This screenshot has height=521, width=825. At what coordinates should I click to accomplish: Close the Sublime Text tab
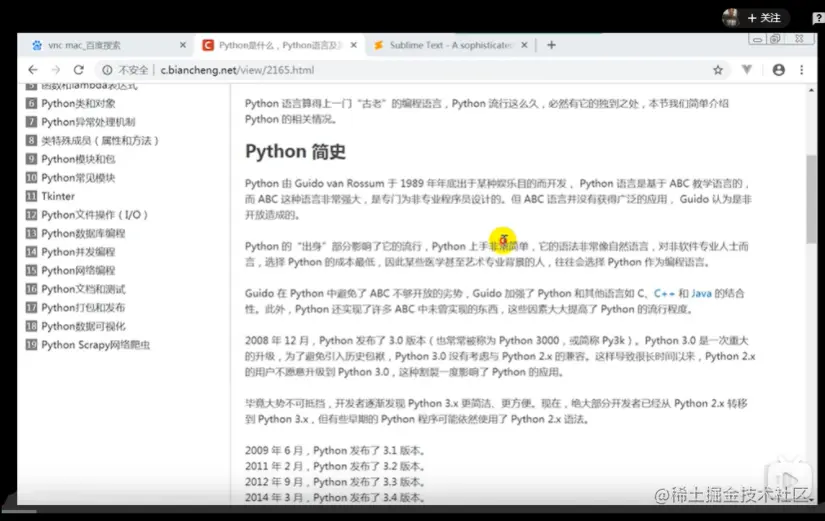524,45
